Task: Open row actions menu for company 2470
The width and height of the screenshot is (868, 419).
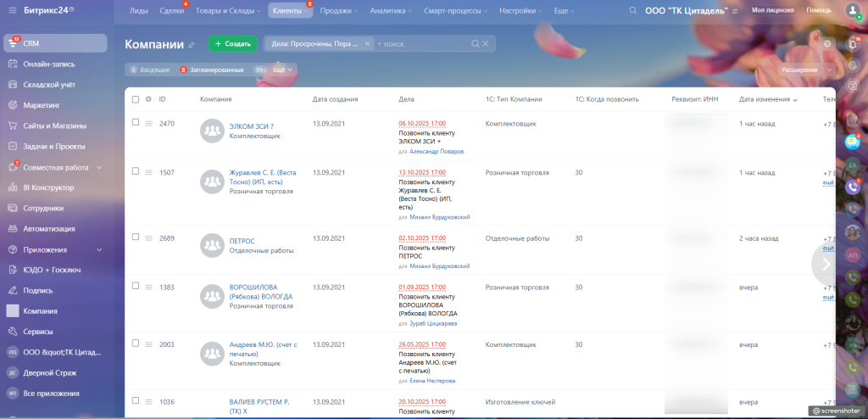Action: point(148,123)
